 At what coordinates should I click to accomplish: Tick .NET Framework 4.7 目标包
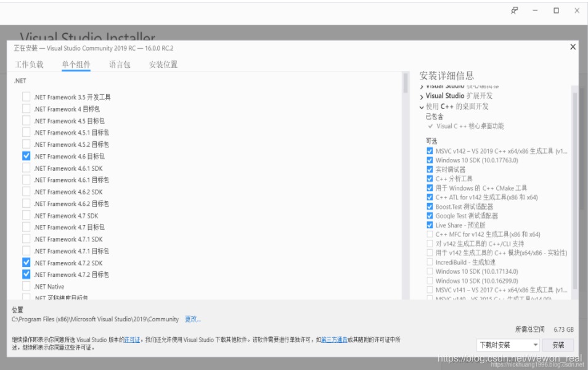pos(27,227)
